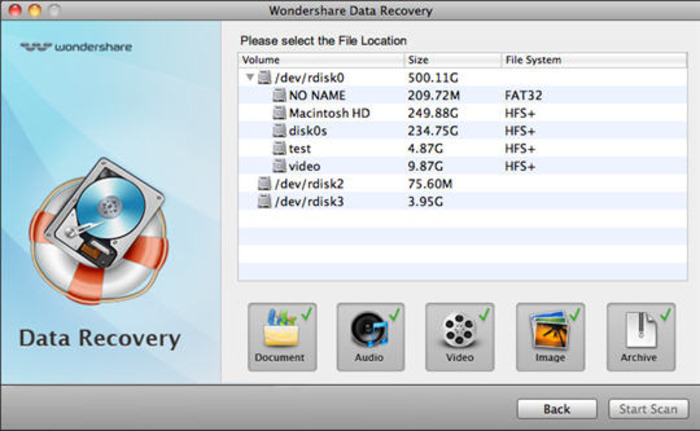The image size is (700, 431).
Task: Click the FAT32 file system cell
Action: (523, 95)
